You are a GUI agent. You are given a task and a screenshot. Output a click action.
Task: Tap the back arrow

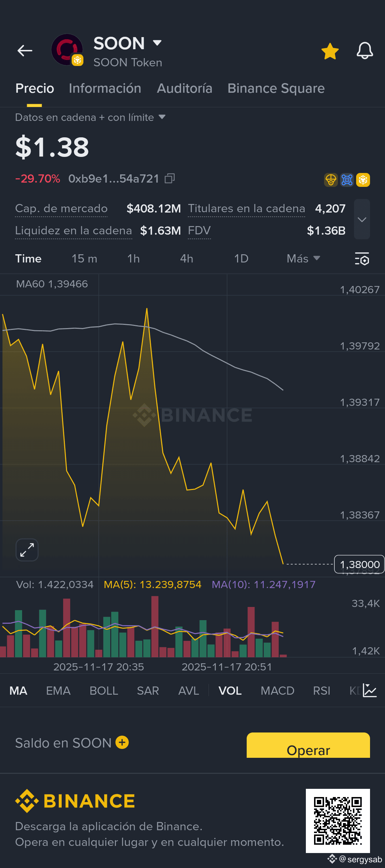25,51
